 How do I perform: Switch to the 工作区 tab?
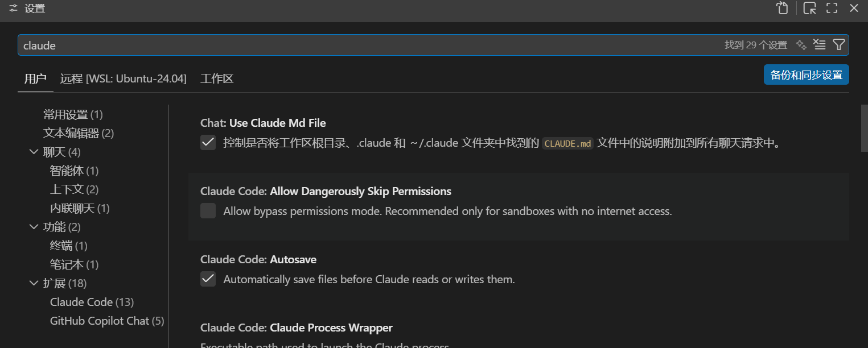217,78
